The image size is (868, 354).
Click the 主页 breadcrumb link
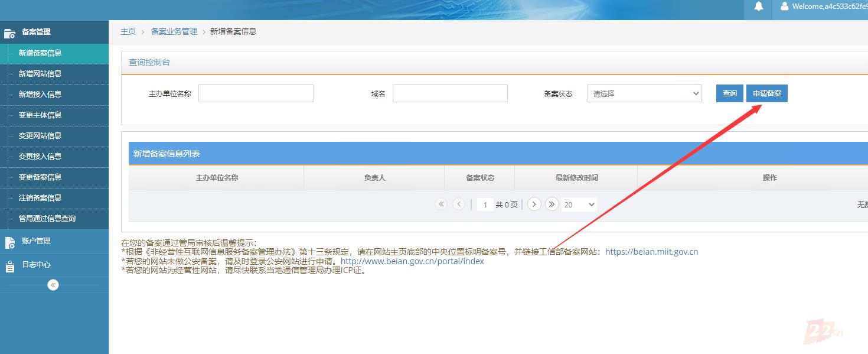[128, 31]
